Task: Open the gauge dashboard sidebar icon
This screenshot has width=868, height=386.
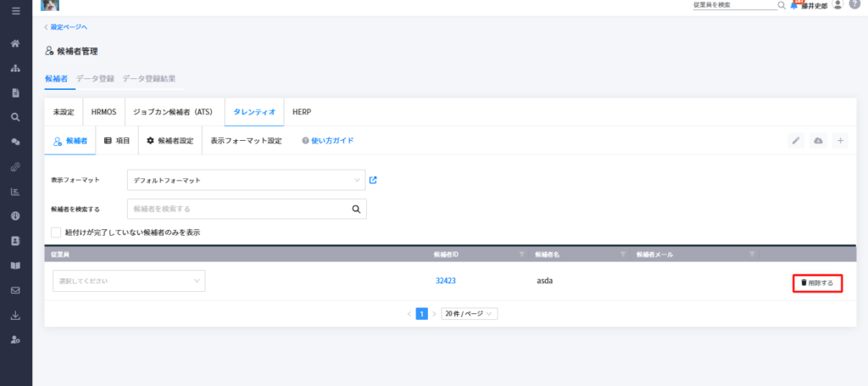Action: coord(16,216)
